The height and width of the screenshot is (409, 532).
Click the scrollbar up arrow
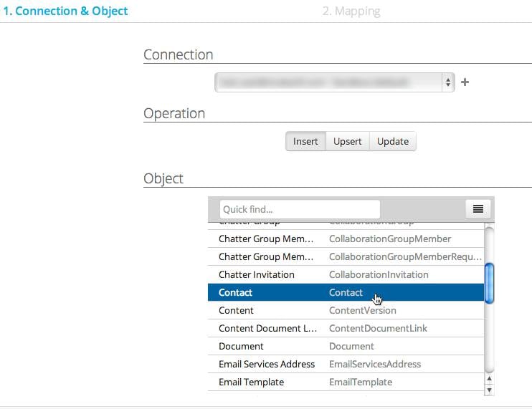point(489,378)
